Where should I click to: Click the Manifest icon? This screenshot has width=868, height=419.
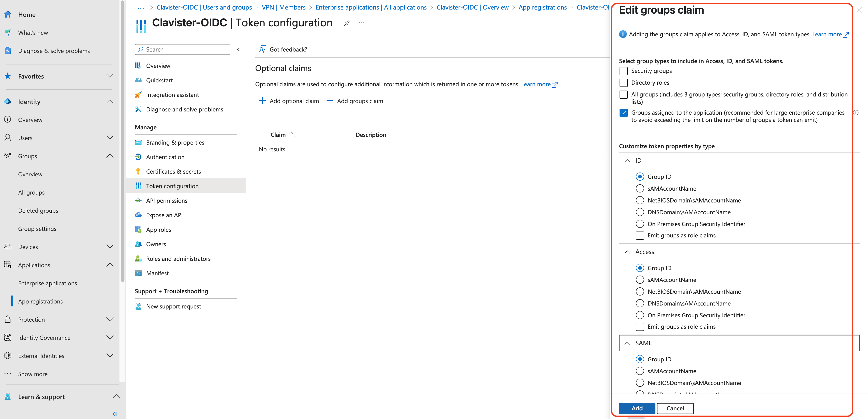138,273
